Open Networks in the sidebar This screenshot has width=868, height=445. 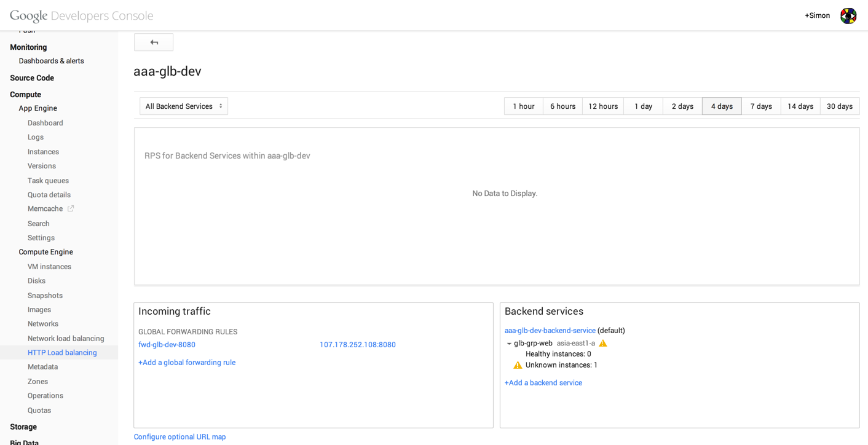pyautogui.click(x=43, y=324)
